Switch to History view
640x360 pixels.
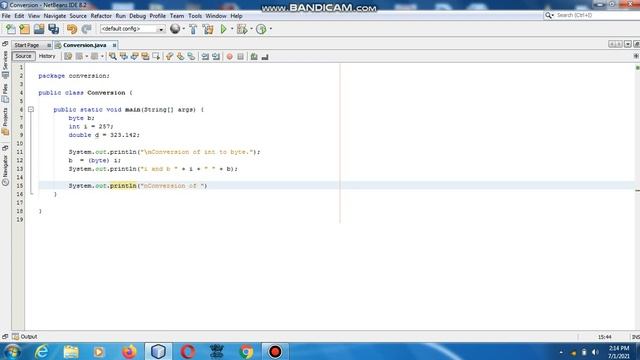[47, 56]
